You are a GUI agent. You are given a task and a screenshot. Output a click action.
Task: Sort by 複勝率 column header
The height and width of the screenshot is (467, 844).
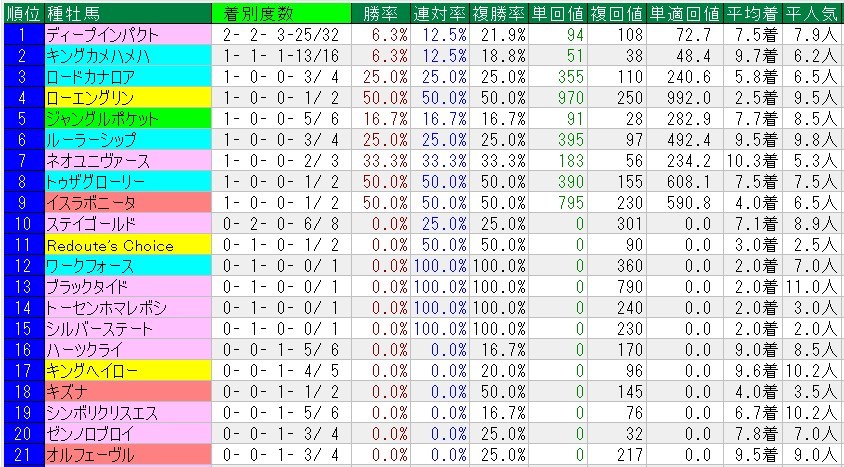[498, 13]
